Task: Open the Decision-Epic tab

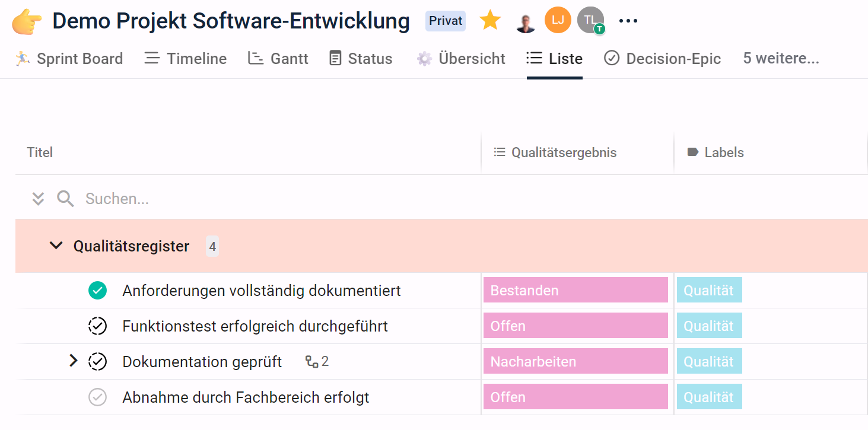Action: tap(662, 59)
